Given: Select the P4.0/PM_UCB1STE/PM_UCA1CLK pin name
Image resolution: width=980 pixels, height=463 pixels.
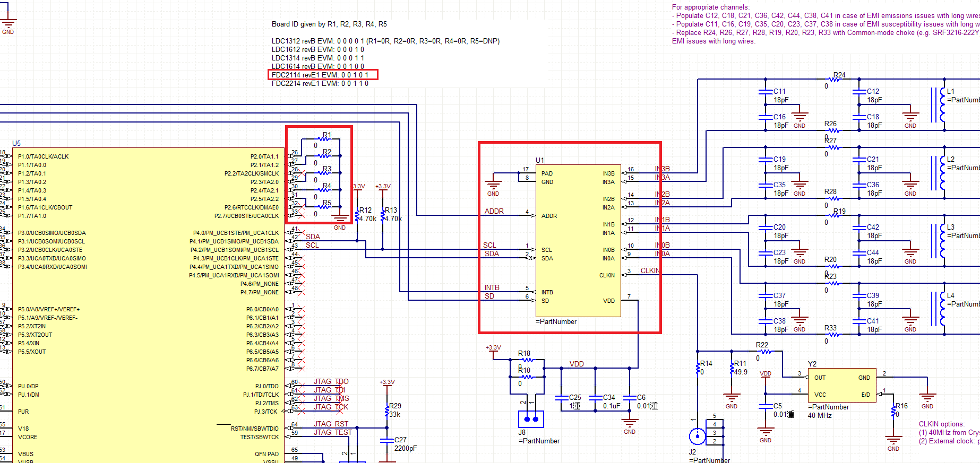Looking at the screenshot, I should (x=236, y=233).
